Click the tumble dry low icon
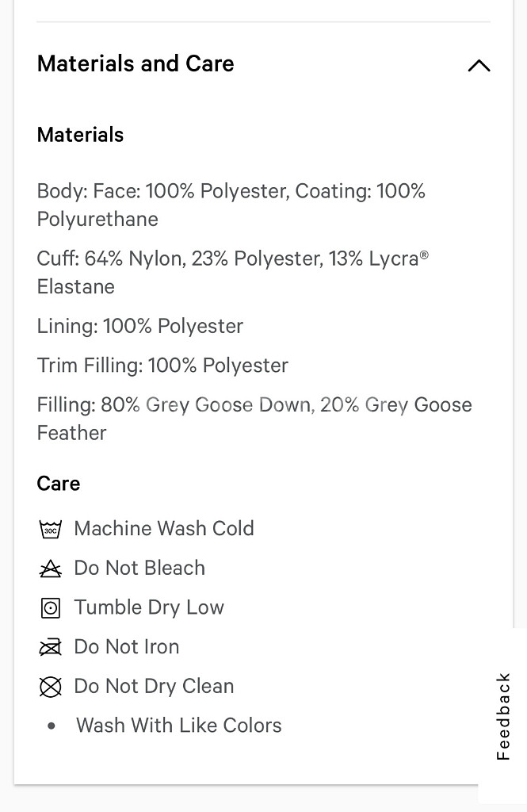The width and height of the screenshot is (527, 812). (x=51, y=608)
